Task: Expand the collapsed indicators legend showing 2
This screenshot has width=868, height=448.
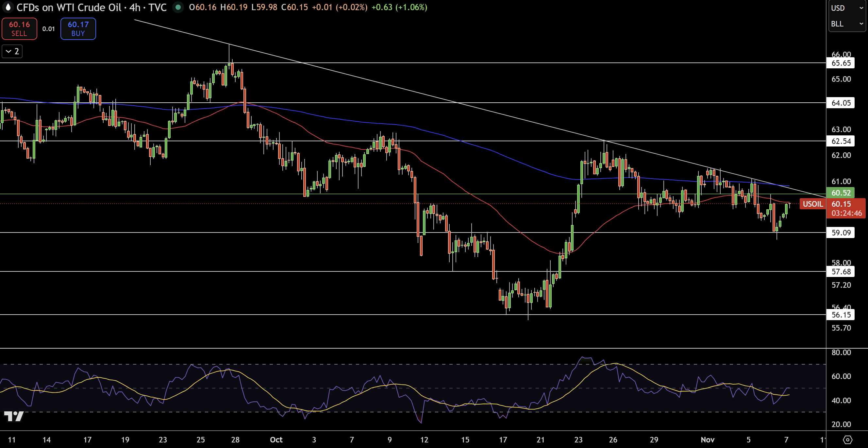Action: [x=12, y=51]
